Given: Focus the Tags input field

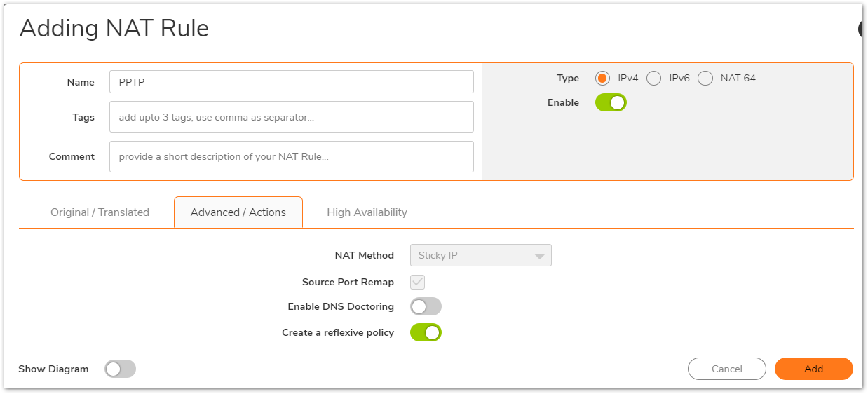Looking at the screenshot, I should (x=291, y=117).
